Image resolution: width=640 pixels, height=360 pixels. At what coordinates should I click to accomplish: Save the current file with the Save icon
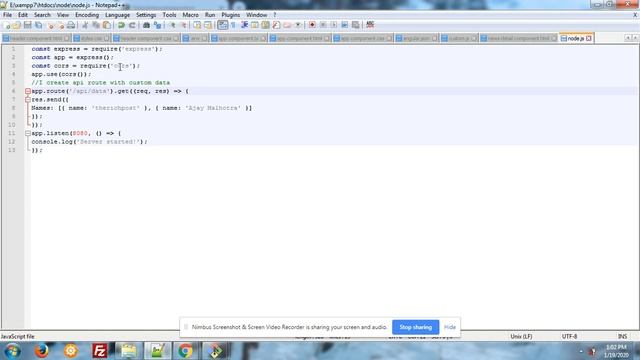(x=27, y=25)
